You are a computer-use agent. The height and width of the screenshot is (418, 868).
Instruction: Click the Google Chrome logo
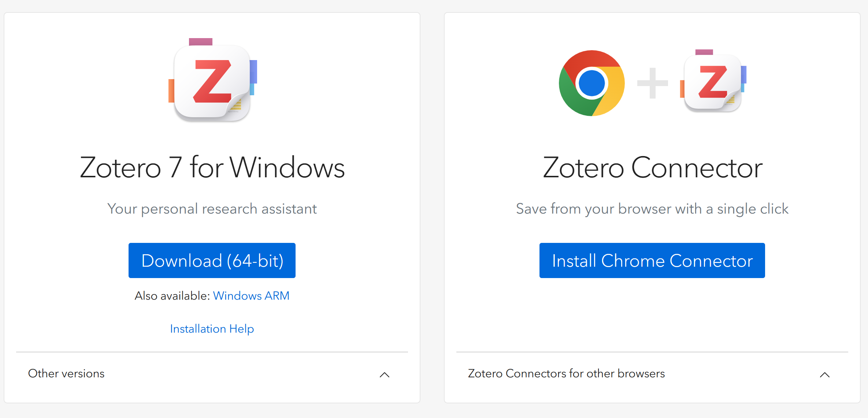pos(591,83)
